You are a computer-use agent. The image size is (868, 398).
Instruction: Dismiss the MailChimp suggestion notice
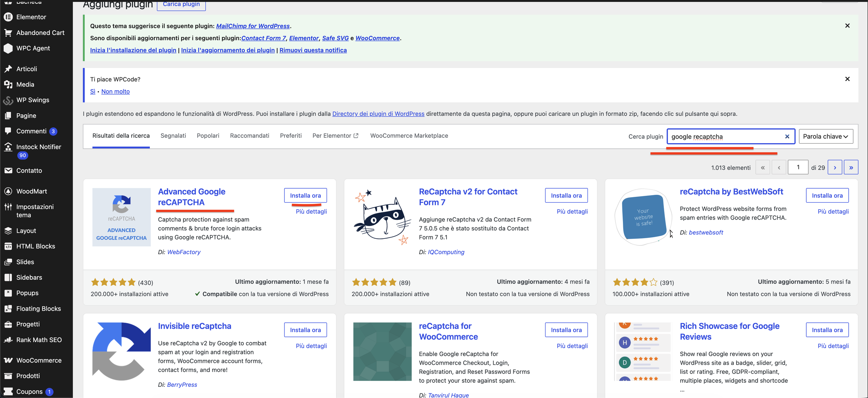pyautogui.click(x=847, y=26)
